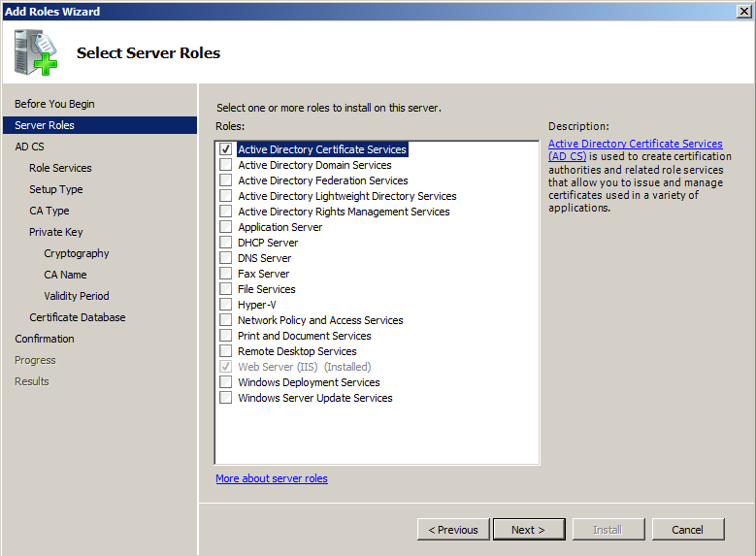Close the Add Roles Wizard window

742,11
